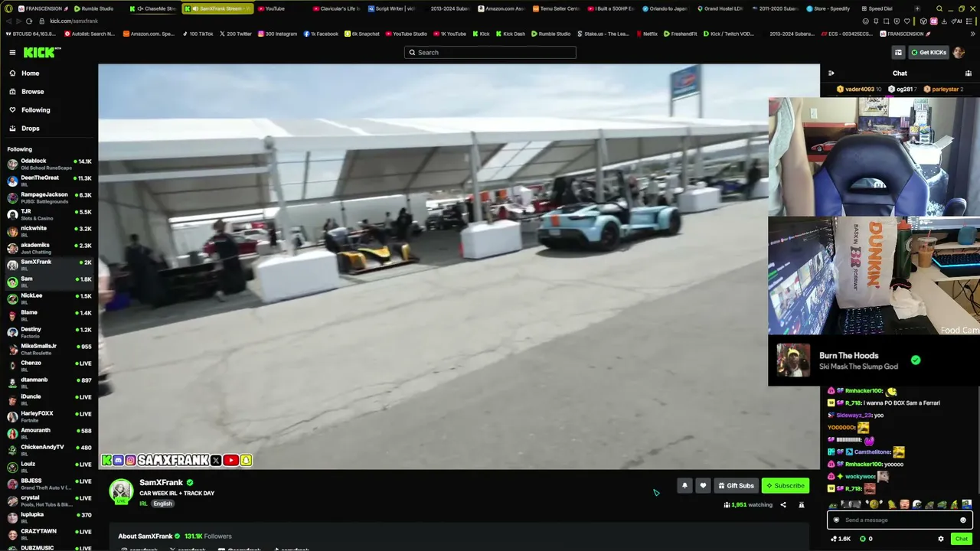Image resolution: width=980 pixels, height=551 pixels.
Task: Click the Gift Subs button
Action: pos(736,485)
